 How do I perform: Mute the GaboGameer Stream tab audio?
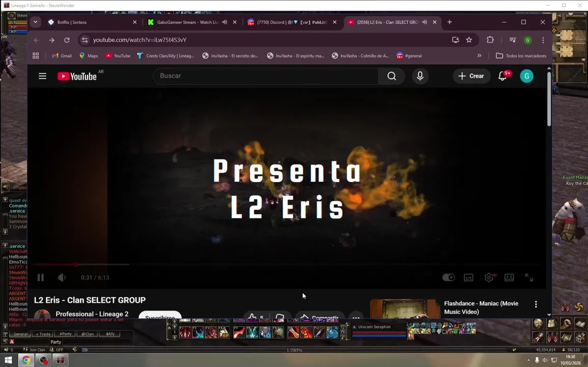tap(225, 22)
